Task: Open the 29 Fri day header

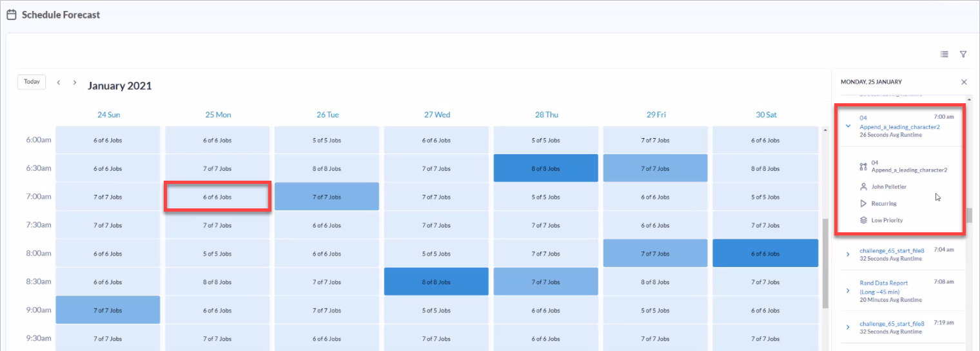Action: click(656, 115)
